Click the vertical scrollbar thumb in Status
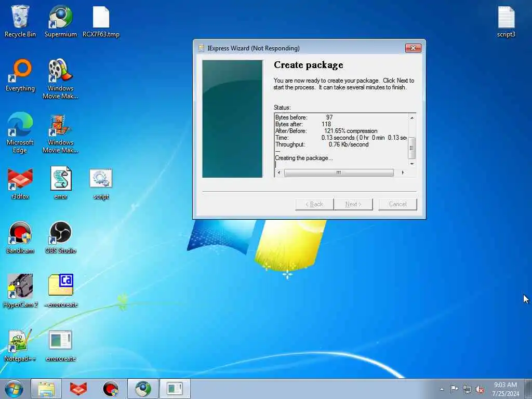This screenshot has width=532, height=399. pyautogui.click(x=411, y=148)
